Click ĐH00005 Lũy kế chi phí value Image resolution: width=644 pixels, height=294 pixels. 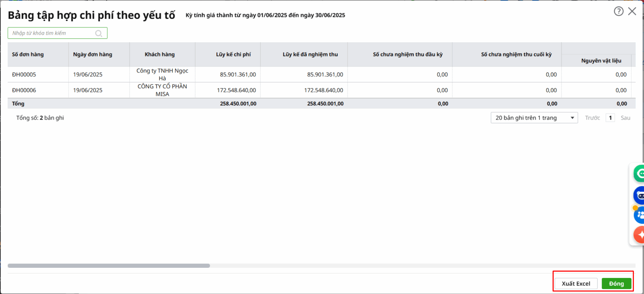pyautogui.click(x=238, y=75)
